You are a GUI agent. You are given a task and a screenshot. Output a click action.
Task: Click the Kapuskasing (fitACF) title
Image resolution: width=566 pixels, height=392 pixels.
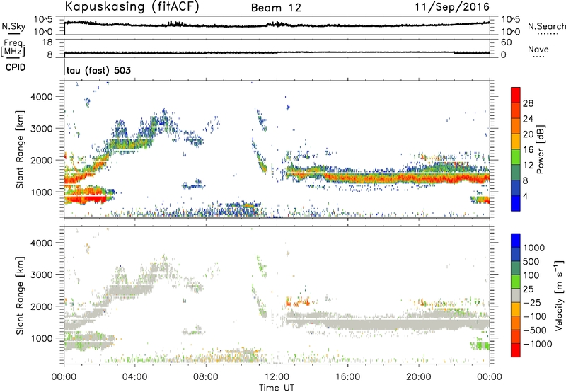click(x=132, y=6)
